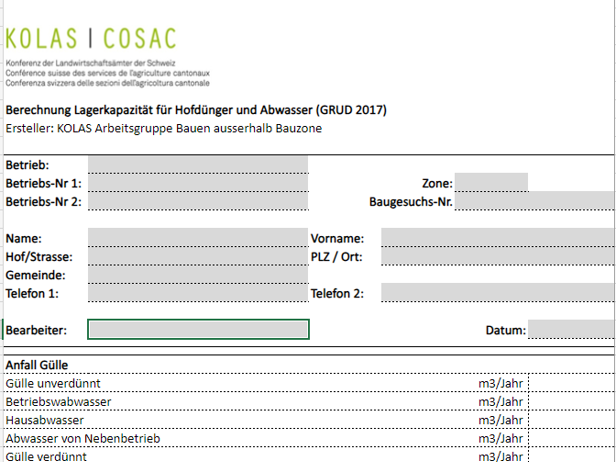Image resolution: width=616 pixels, height=462 pixels.
Task: Select the Betriebs-Nr 2 input field
Action: (x=197, y=201)
